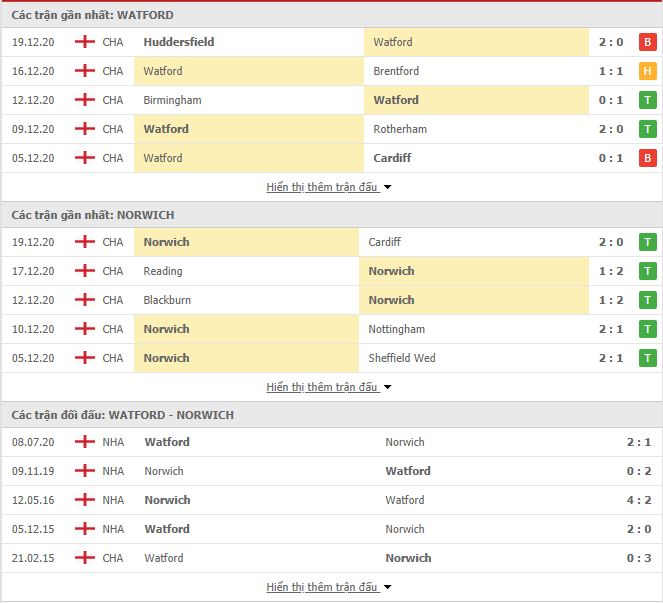The image size is (663, 603).
Task: Select the Blackburn team name
Action: point(167,300)
